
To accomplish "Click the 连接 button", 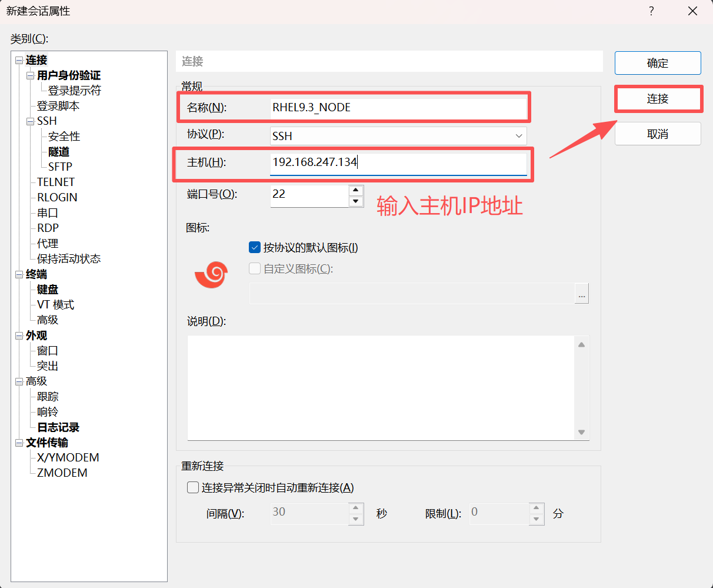I will (658, 99).
